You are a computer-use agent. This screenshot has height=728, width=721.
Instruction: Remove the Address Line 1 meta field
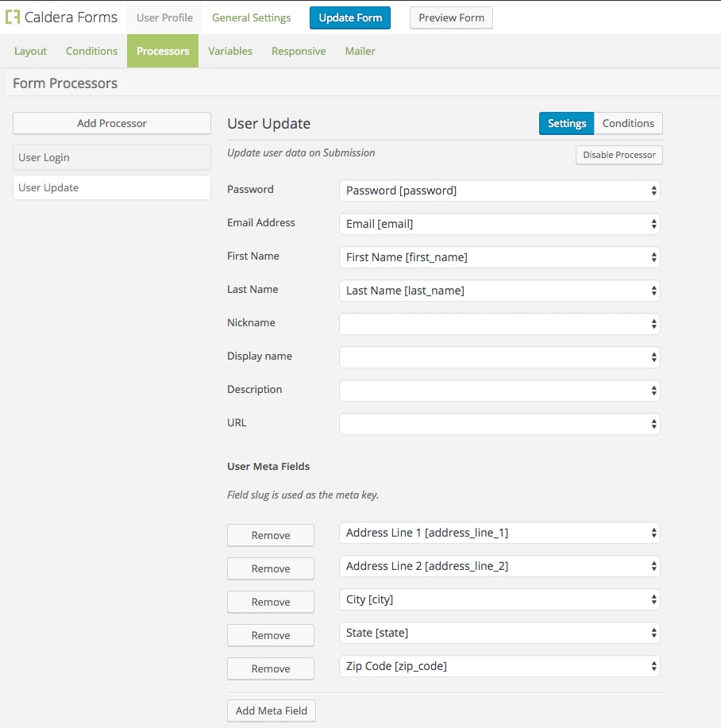tap(271, 535)
